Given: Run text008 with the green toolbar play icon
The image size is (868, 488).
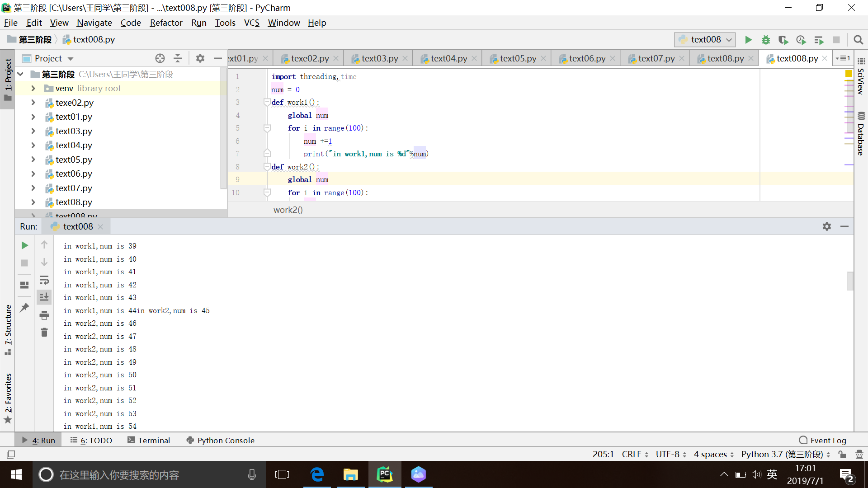Looking at the screenshot, I should (x=748, y=40).
